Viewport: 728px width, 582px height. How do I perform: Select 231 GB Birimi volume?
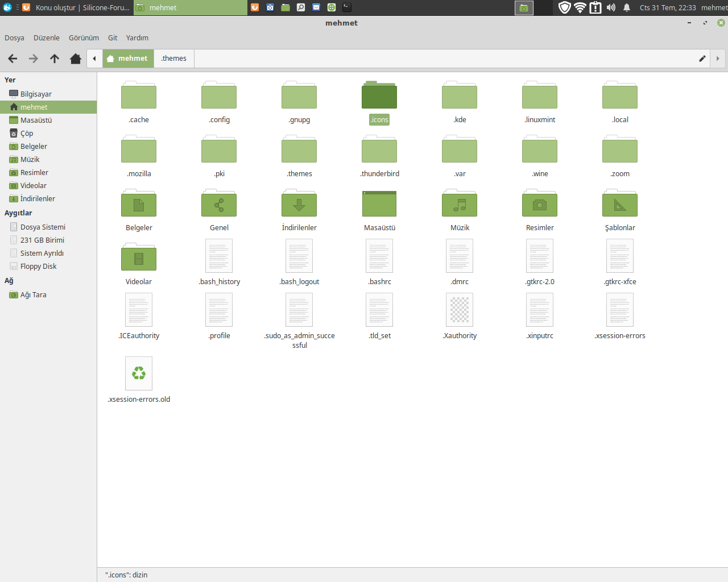[x=48, y=240]
